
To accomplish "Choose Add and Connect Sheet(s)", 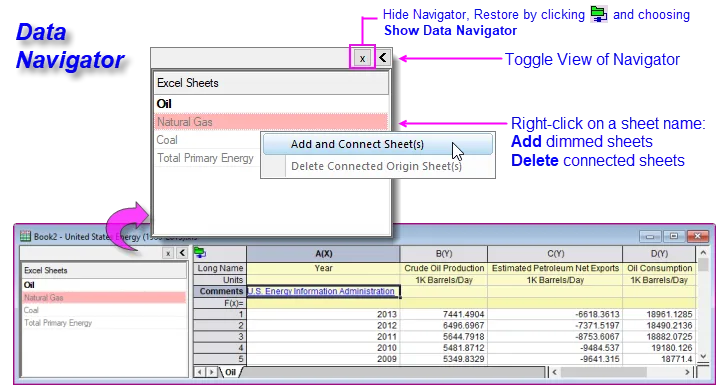I will coord(378,144).
